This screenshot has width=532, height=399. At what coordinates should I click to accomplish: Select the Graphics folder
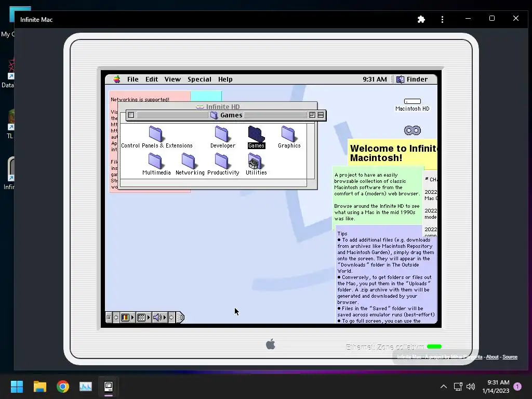tap(289, 137)
